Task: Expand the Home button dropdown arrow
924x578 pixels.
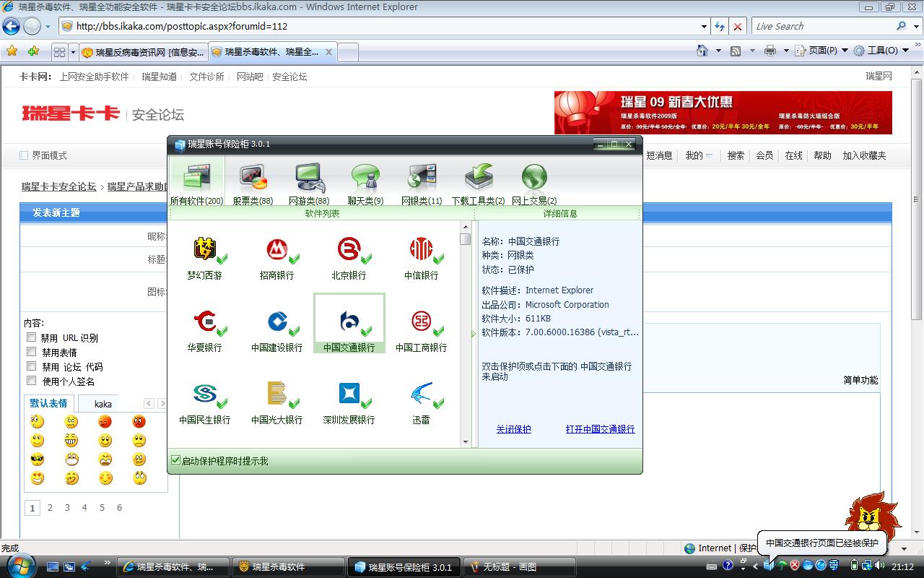Action: (718, 51)
